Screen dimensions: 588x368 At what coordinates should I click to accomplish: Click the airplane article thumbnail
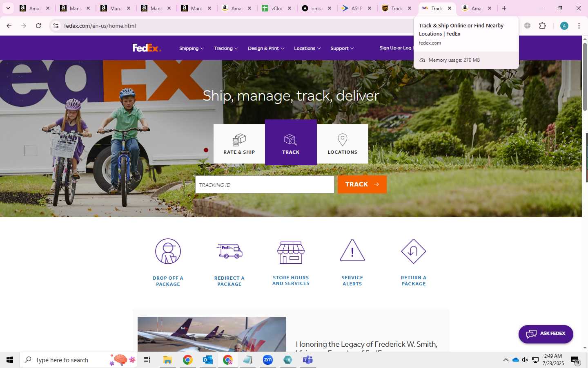click(212, 334)
